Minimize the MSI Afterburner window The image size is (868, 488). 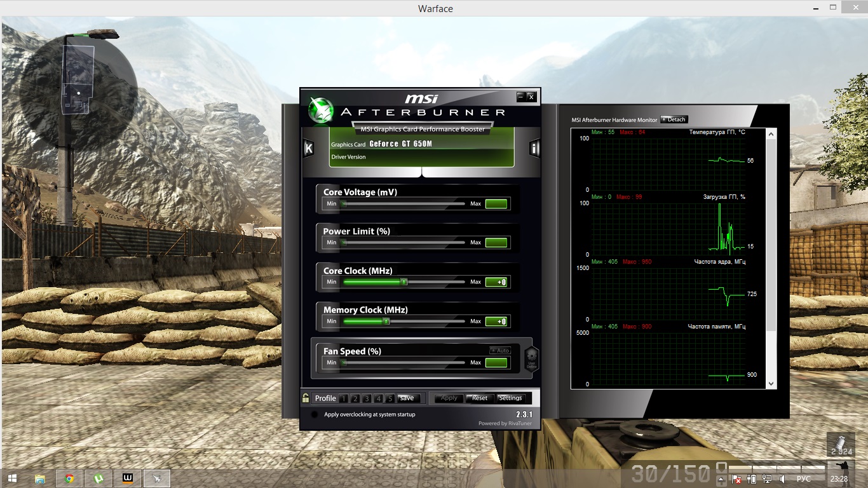[521, 97]
